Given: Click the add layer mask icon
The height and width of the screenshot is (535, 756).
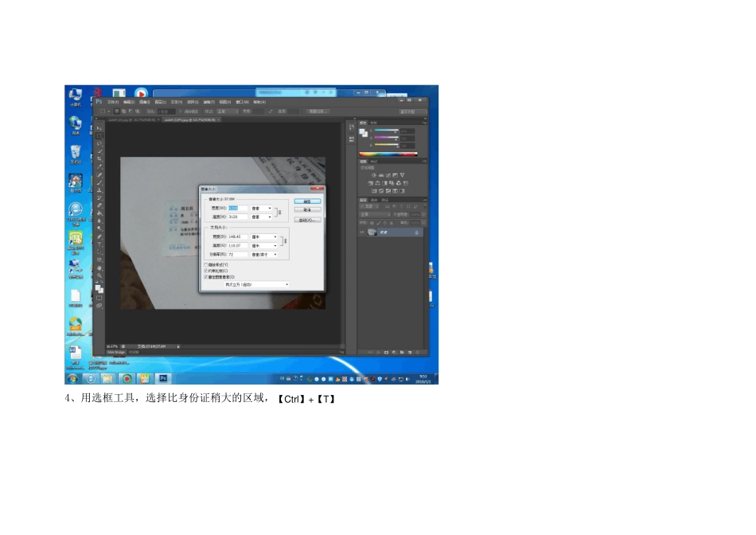Looking at the screenshot, I should 386,352.
